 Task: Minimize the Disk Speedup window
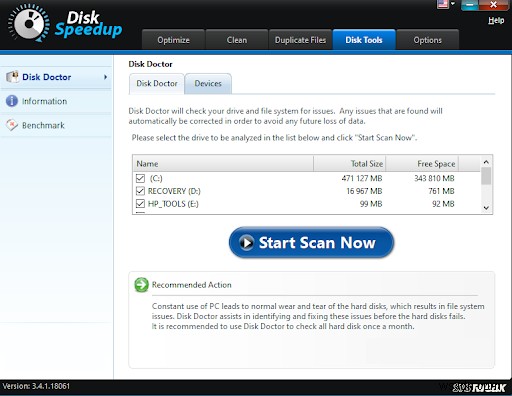click(x=470, y=4)
